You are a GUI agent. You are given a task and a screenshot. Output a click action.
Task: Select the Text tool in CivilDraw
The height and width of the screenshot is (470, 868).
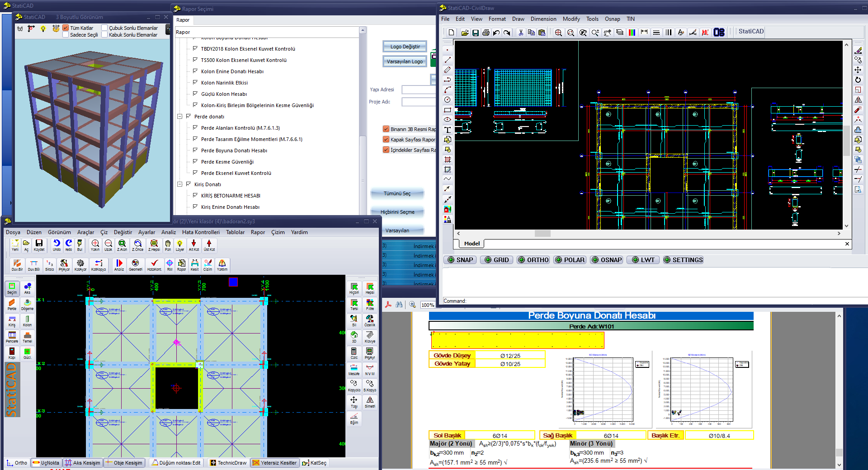(x=448, y=130)
